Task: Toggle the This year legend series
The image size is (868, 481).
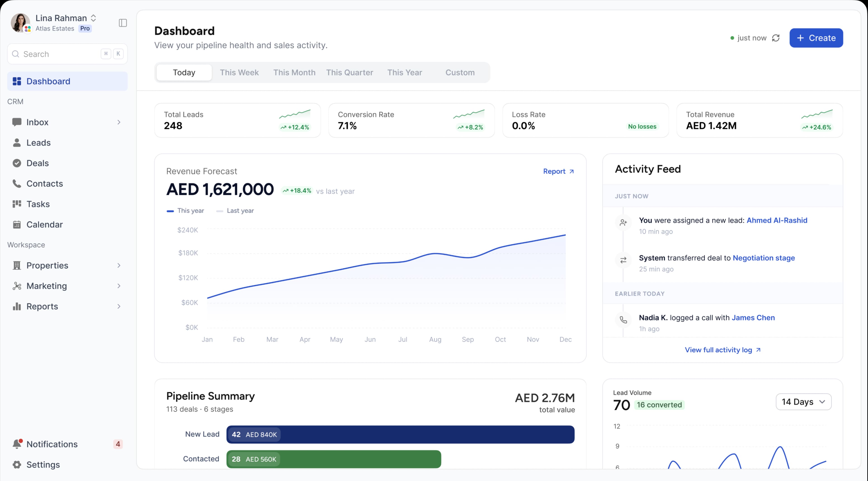Action: (x=185, y=211)
